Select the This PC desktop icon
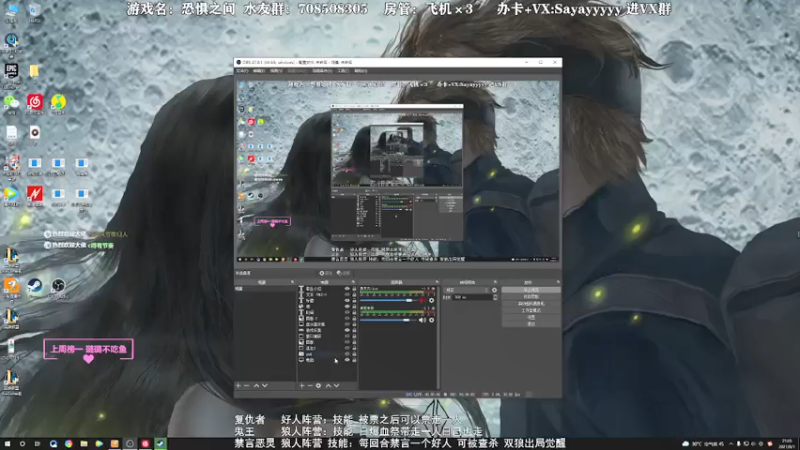Image resolution: width=800 pixels, height=450 pixels. coord(11,9)
